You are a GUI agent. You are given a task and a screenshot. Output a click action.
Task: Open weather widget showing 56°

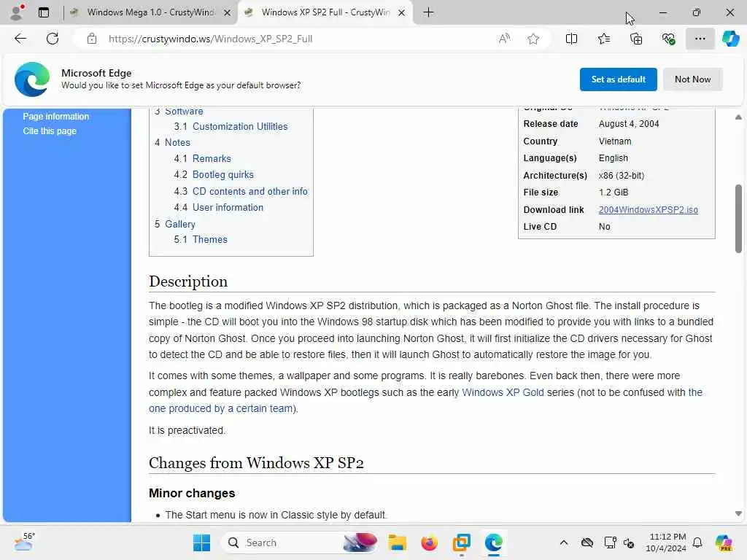[x=23, y=542]
